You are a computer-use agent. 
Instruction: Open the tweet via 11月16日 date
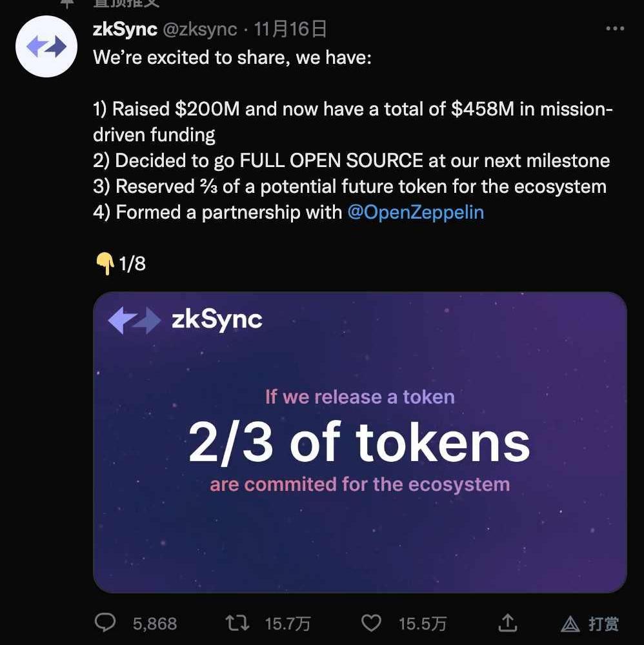(290, 29)
